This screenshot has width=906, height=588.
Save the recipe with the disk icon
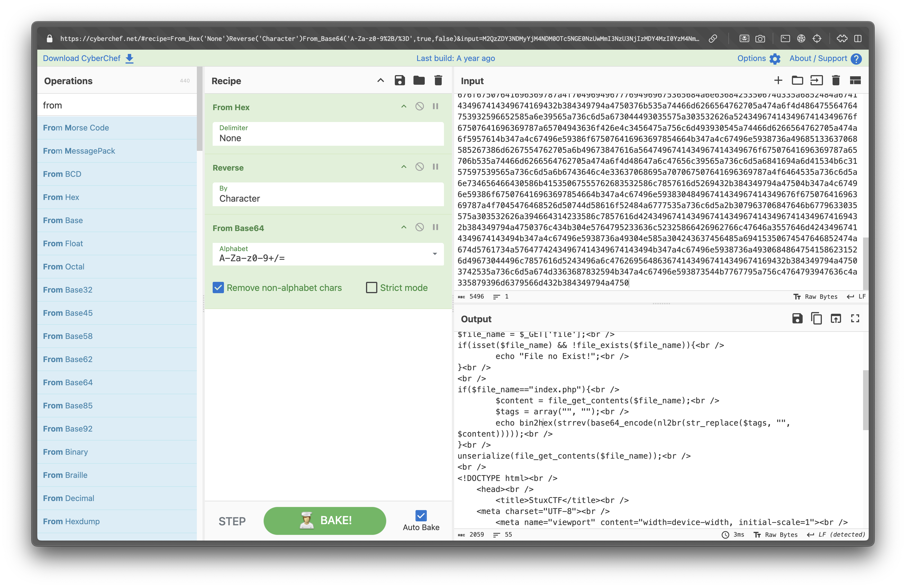pos(399,80)
